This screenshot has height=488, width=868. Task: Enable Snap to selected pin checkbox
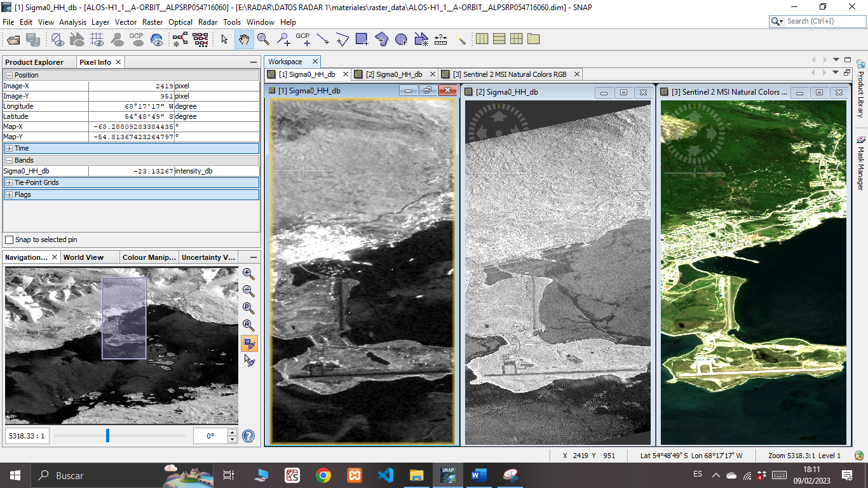click(9, 240)
